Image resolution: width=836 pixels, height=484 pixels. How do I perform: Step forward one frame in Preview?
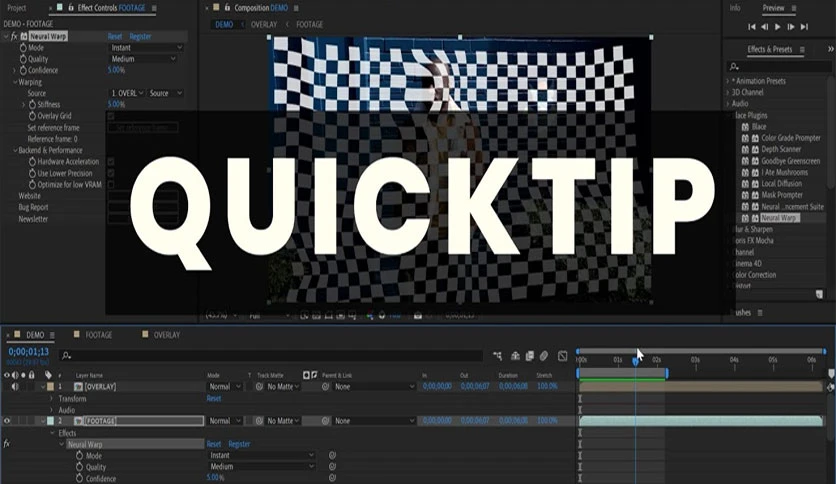tap(791, 27)
